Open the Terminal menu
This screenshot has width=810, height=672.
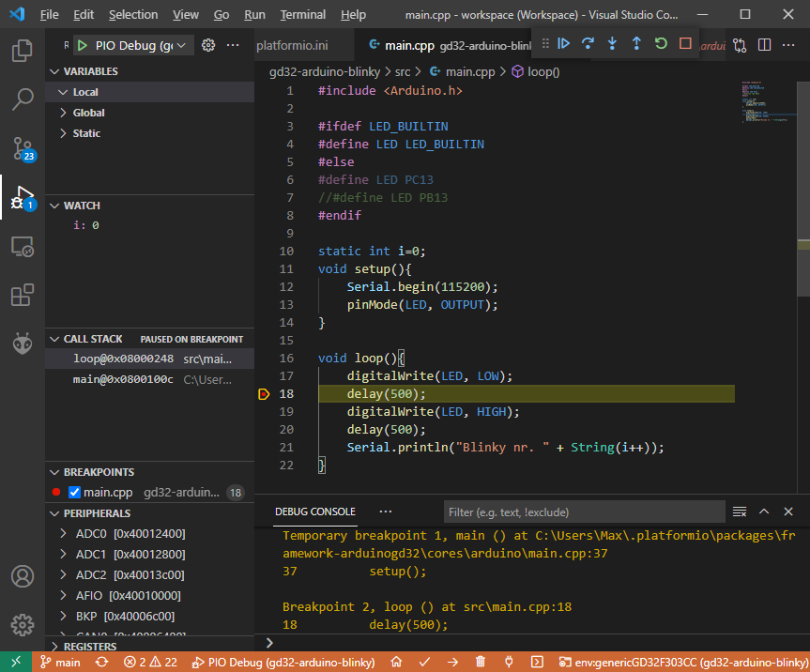click(302, 15)
